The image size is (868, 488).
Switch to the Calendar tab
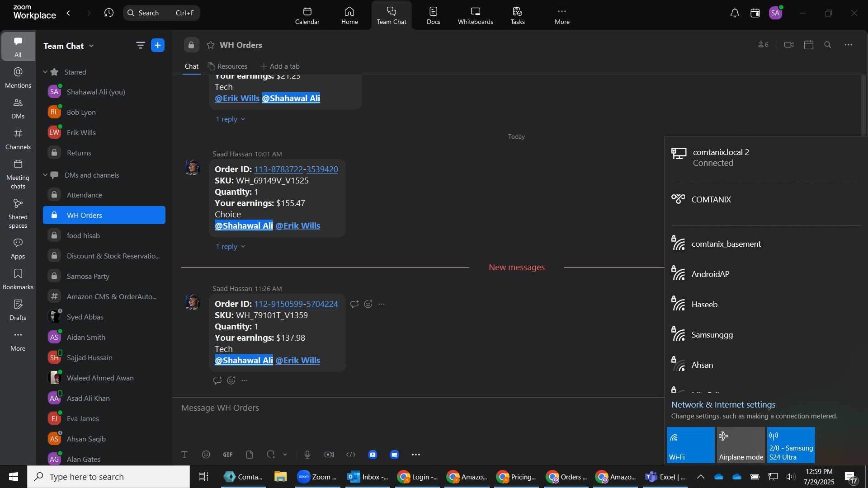click(307, 15)
